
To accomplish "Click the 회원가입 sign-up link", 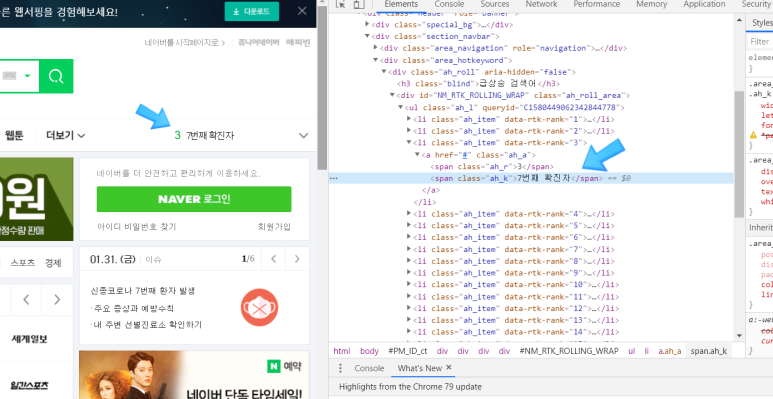I will pos(274,227).
